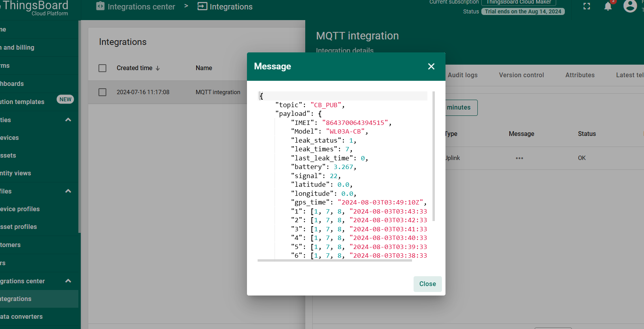Open Entity views in the sidebar
Viewport: 644px width, 329px height.
coord(39,173)
